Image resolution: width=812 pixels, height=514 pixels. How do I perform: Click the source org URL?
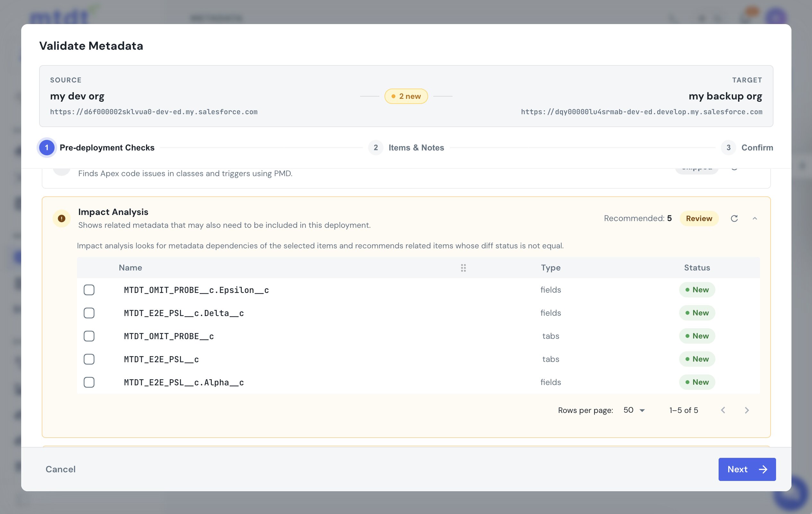(154, 112)
